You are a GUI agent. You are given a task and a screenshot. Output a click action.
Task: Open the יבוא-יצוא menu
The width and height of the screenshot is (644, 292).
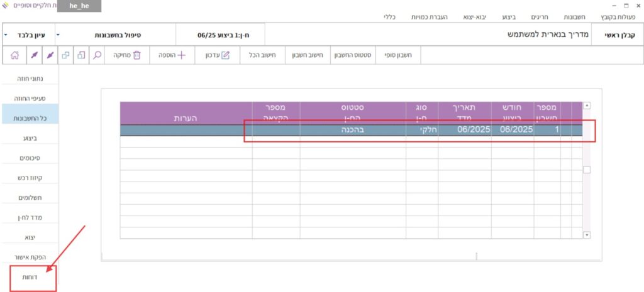(499, 17)
